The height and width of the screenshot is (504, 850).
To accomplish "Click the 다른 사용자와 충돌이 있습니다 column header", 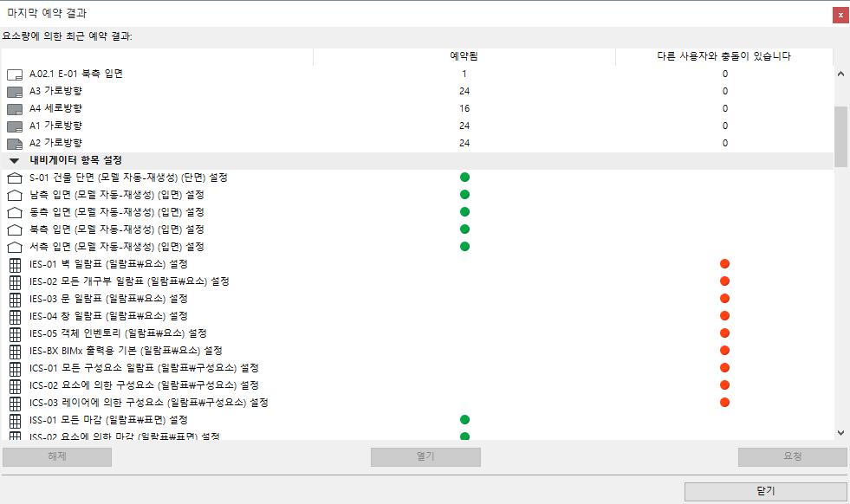I will click(x=724, y=56).
